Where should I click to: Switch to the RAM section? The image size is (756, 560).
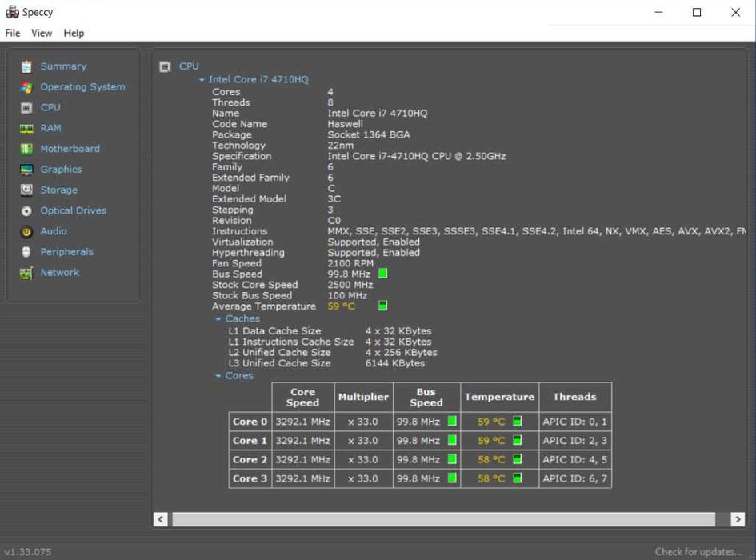(x=50, y=128)
